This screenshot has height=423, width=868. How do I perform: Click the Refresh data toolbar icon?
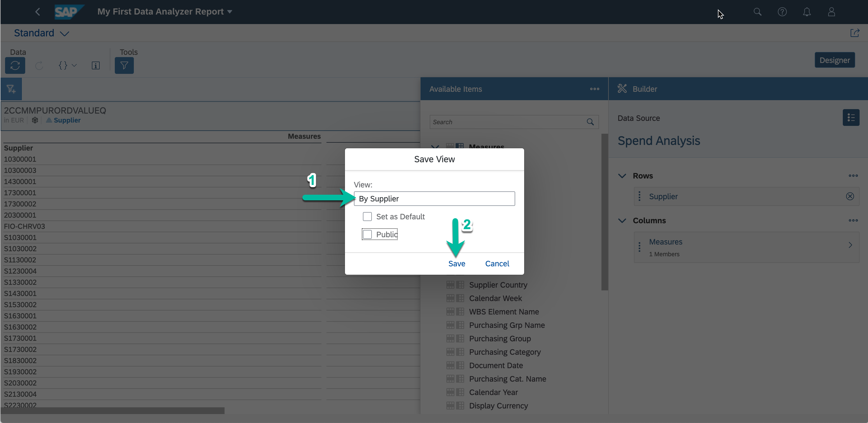click(15, 65)
